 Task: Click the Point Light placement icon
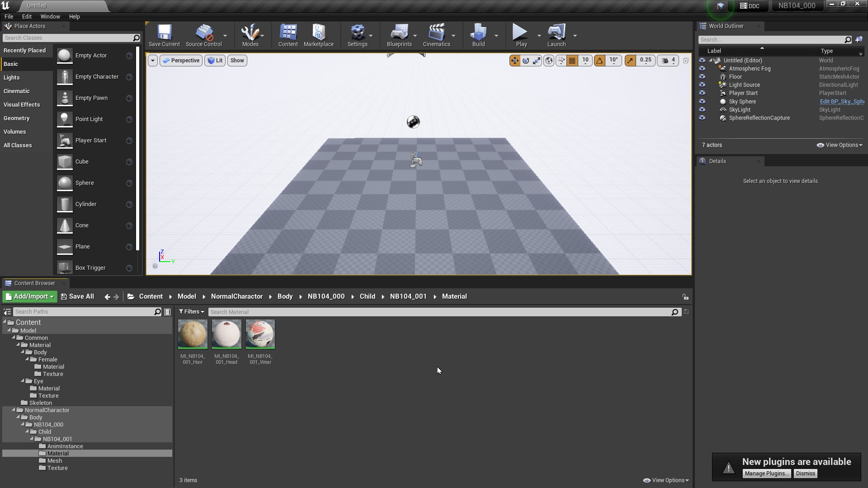65,119
